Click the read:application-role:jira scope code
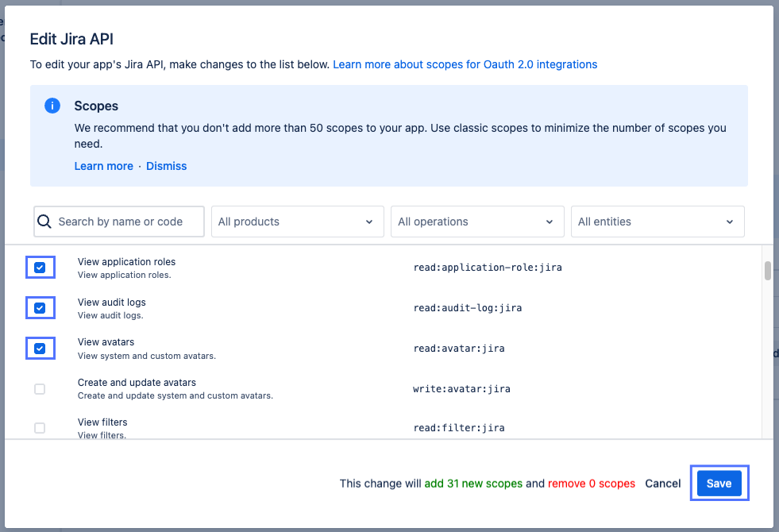779x532 pixels. [488, 268]
